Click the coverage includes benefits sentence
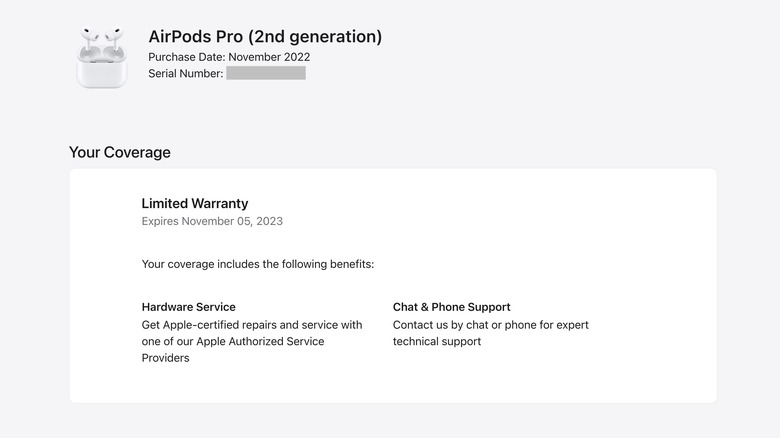 tap(258, 264)
